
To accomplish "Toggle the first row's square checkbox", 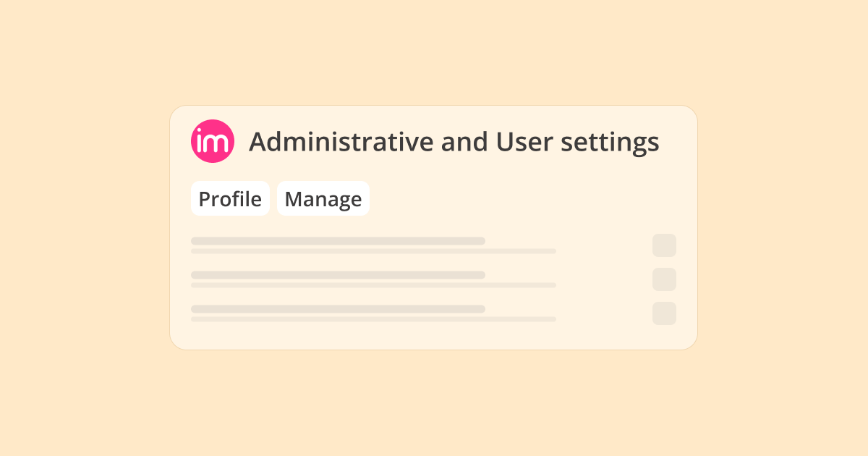I will coord(664,245).
